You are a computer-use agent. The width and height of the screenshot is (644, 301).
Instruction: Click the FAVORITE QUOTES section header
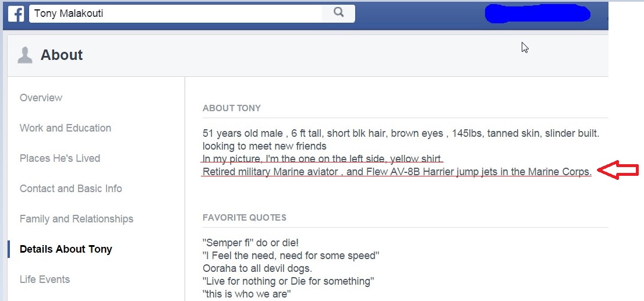pyautogui.click(x=245, y=218)
